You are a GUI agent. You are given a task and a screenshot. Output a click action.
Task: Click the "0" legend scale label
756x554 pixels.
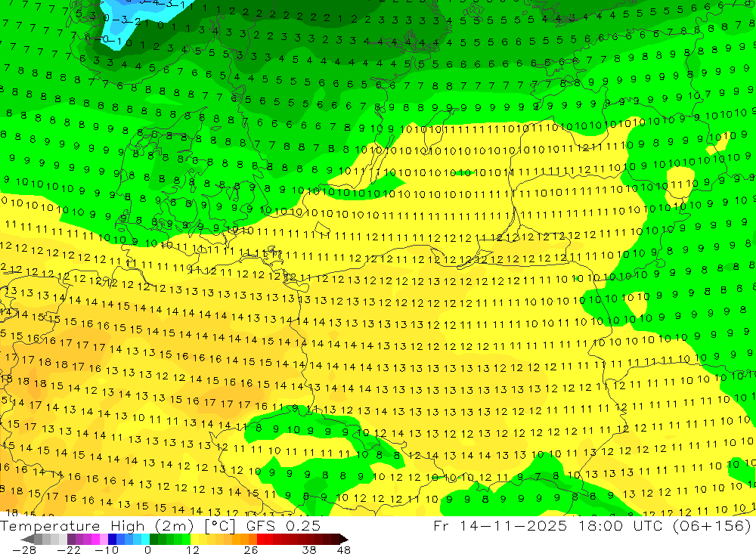(148, 549)
